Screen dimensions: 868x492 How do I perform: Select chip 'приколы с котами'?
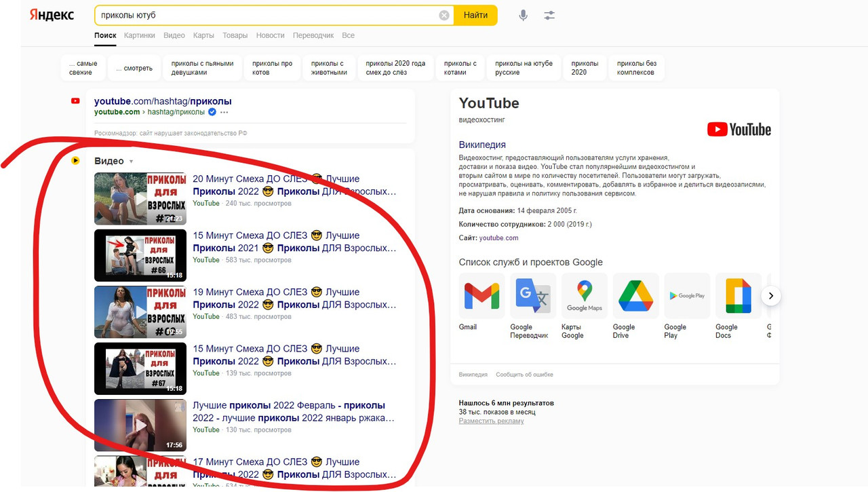tap(460, 68)
